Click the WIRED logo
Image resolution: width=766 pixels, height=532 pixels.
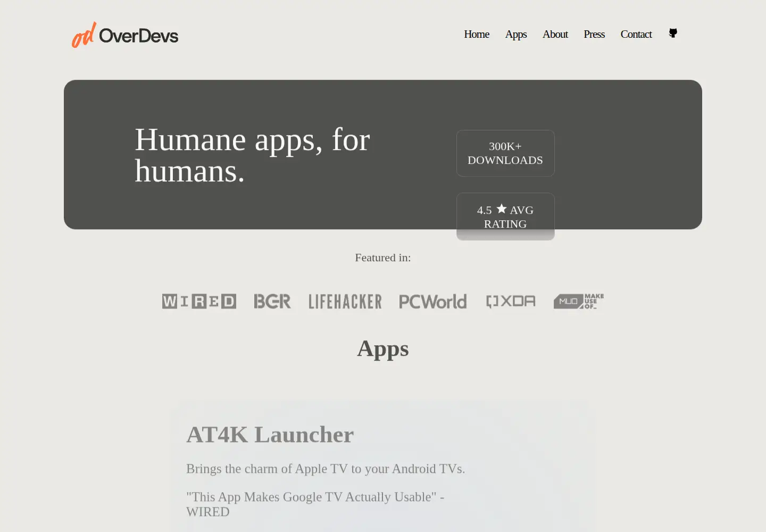199,302
